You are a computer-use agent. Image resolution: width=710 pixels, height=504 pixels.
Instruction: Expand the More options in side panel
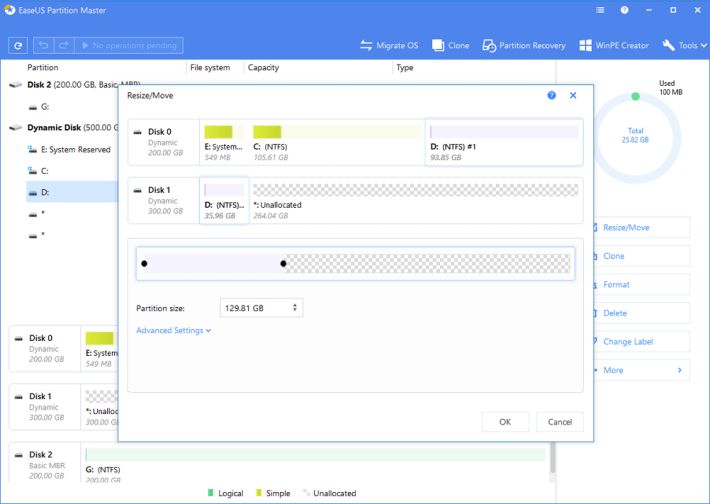click(642, 370)
